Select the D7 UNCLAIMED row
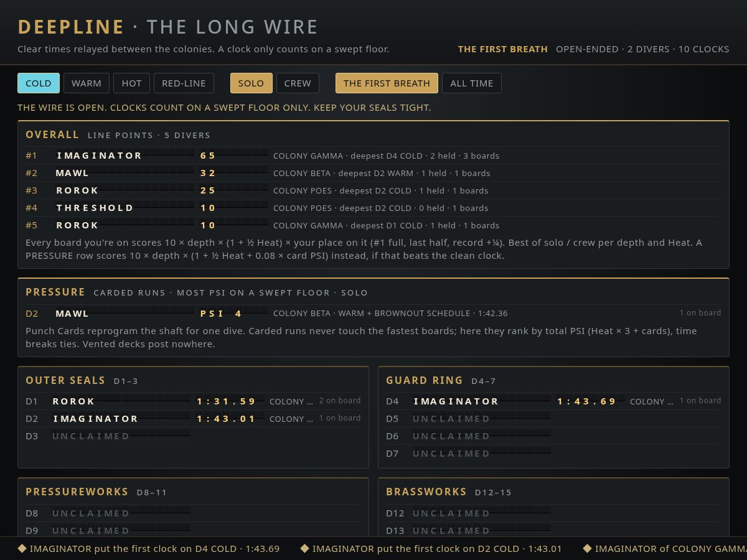The height and width of the screenshot is (560, 747). coord(553,454)
